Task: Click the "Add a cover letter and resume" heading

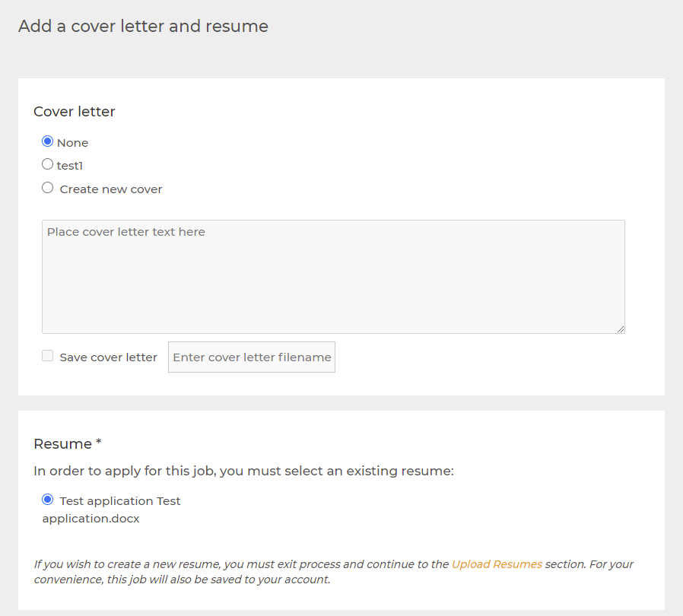Action: tap(143, 27)
